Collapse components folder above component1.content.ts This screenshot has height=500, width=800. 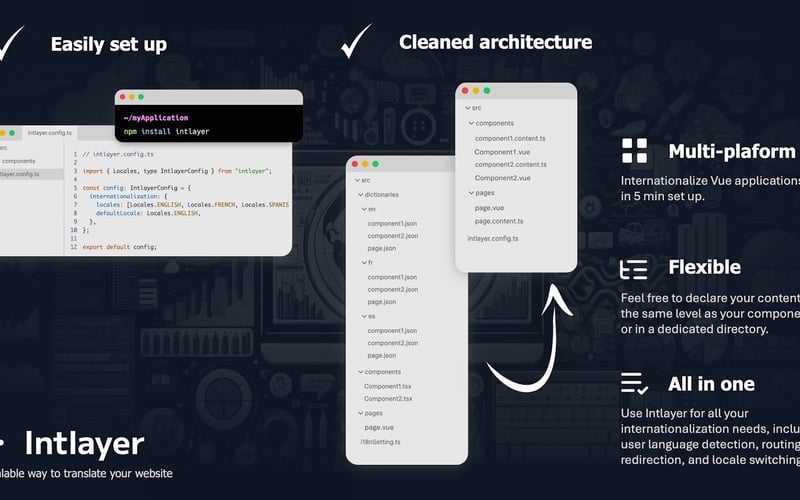click(x=471, y=123)
